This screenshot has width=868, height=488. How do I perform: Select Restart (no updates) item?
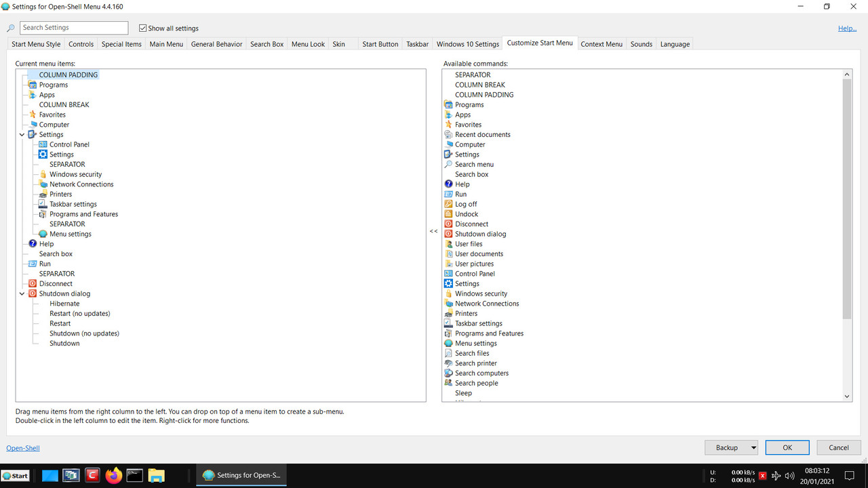click(x=80, y=313)
